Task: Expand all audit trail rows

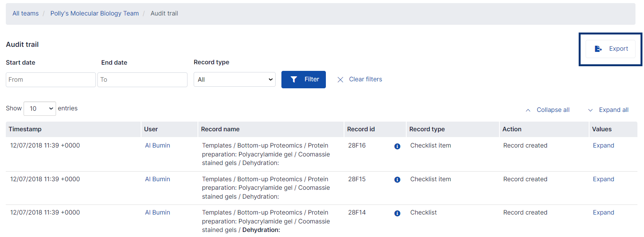Action: [608, 110]
